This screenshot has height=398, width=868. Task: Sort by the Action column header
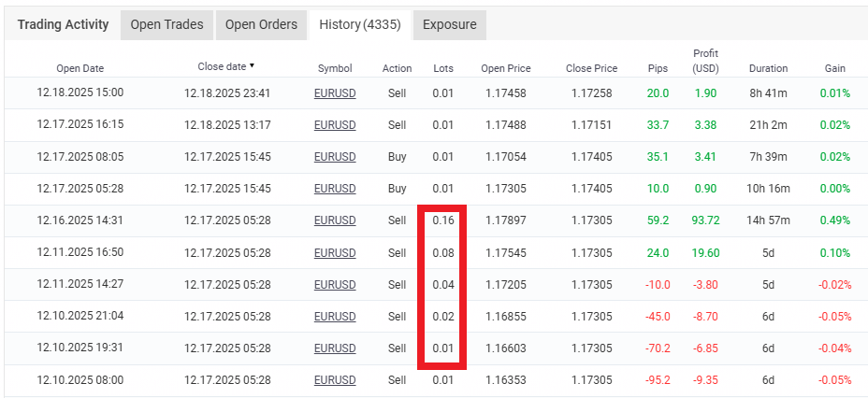coord(397,68)
